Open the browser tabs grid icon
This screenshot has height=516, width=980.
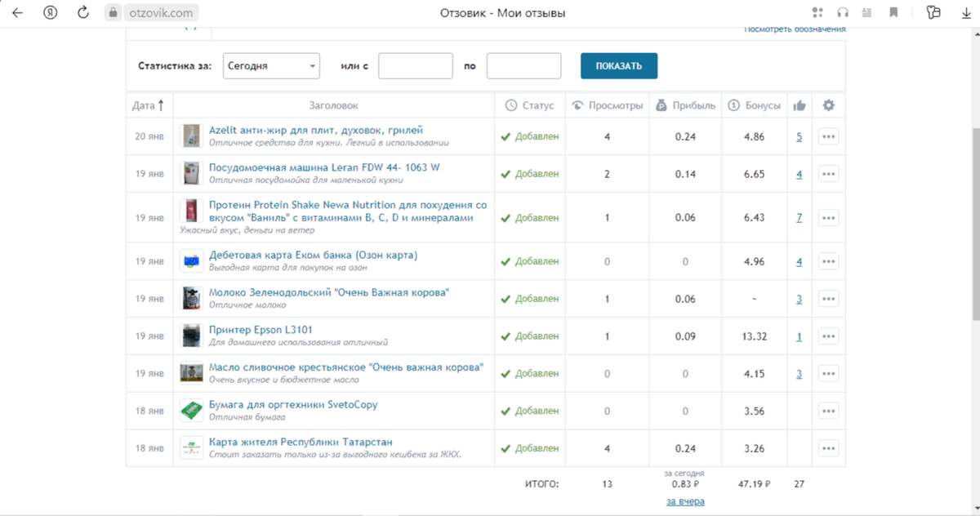point(817,12)
